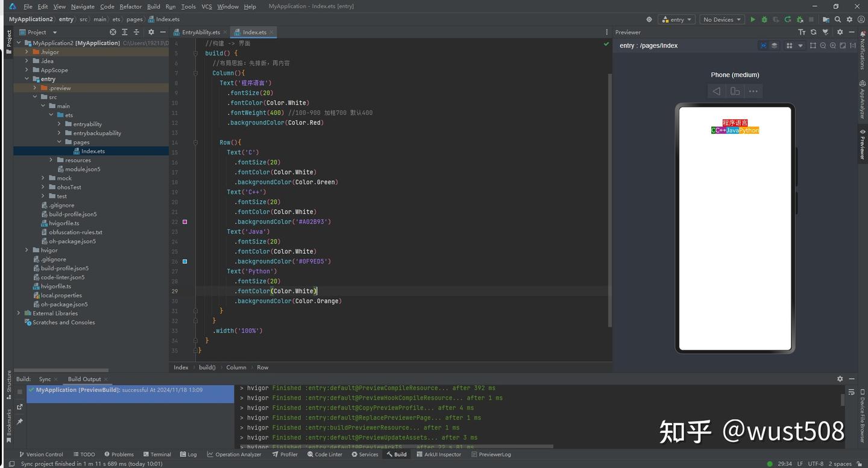Screen dimensions: 868x468
Task: Select opened file target icon in Project panel
Action: [113, 32]
